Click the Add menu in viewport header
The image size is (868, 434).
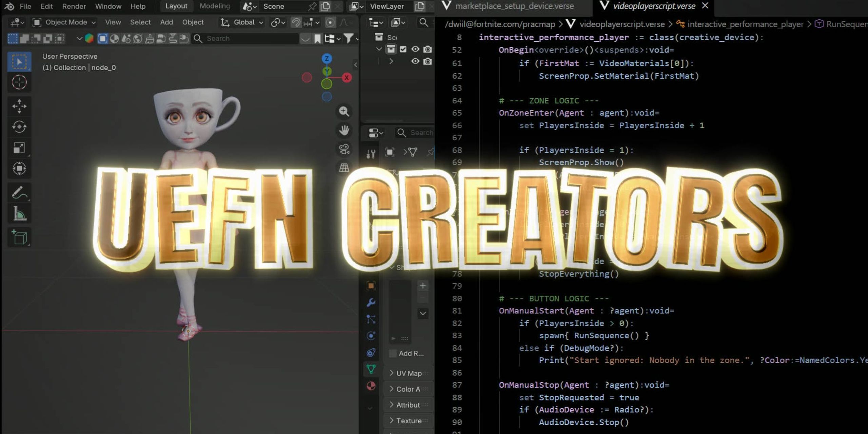[x=166, y=22]
